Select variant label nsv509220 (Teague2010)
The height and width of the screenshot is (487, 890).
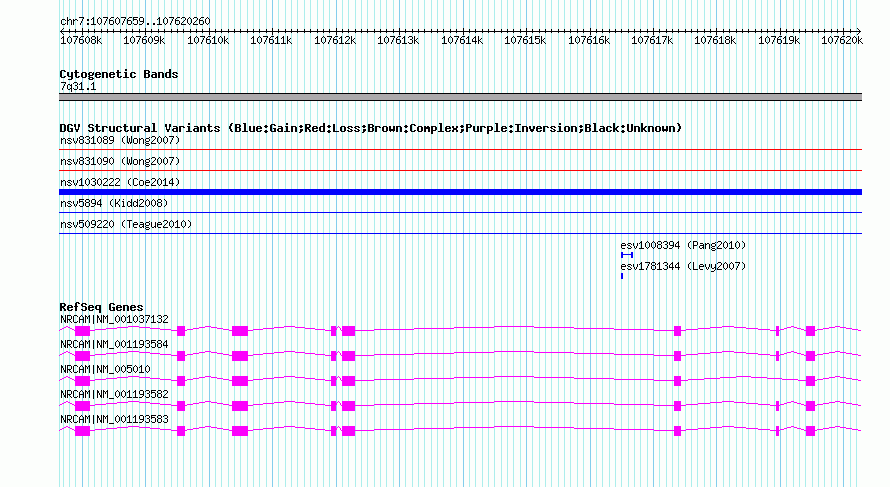click(x=126, y=224)
